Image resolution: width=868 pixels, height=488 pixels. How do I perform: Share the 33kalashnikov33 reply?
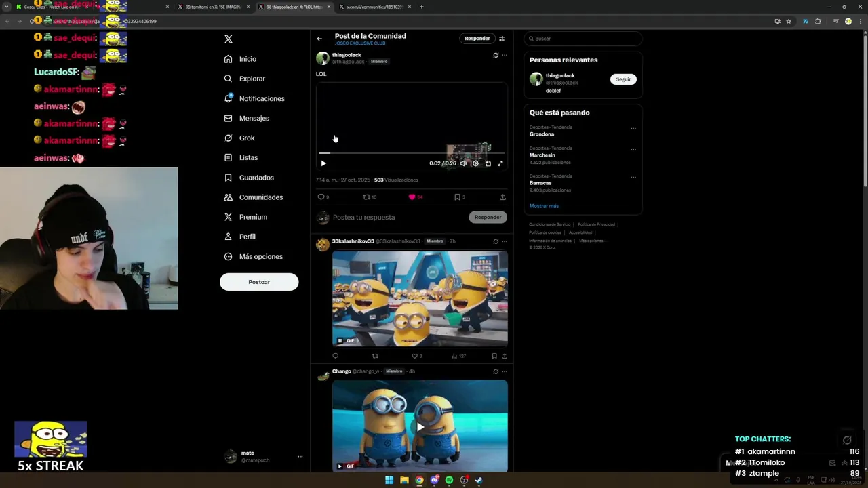point(504,356)
